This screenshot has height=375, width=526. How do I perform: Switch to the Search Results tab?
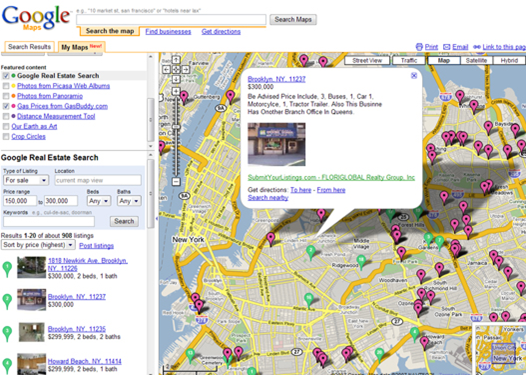(x=29, y=47)
